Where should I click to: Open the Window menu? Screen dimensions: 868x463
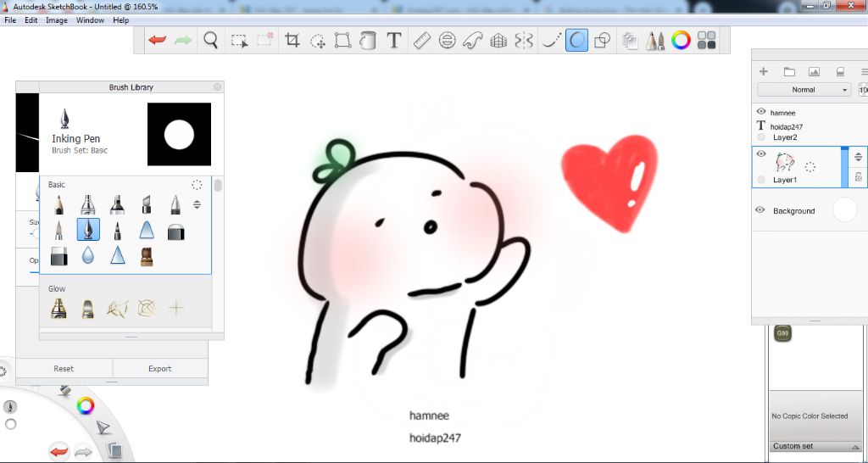click(x=90, y=20)
